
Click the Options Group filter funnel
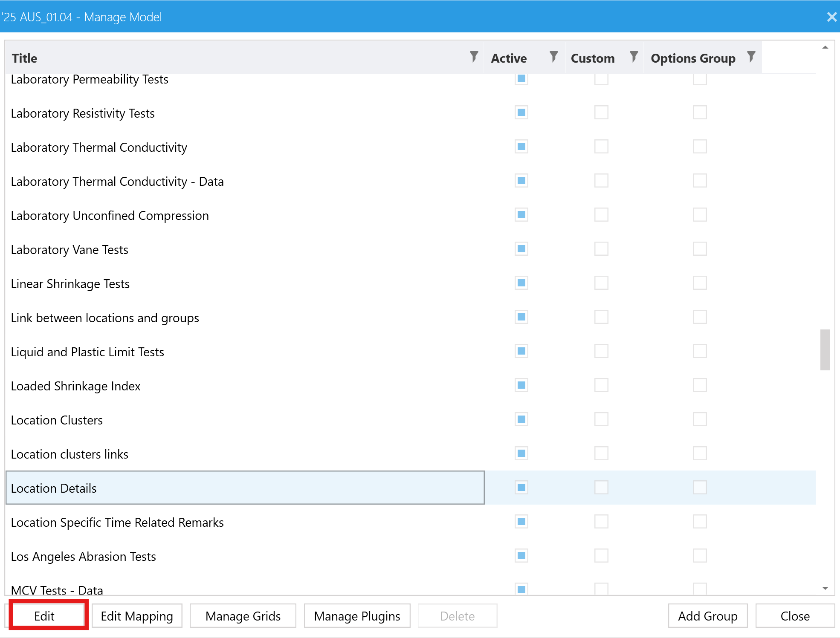pos(751,57)
